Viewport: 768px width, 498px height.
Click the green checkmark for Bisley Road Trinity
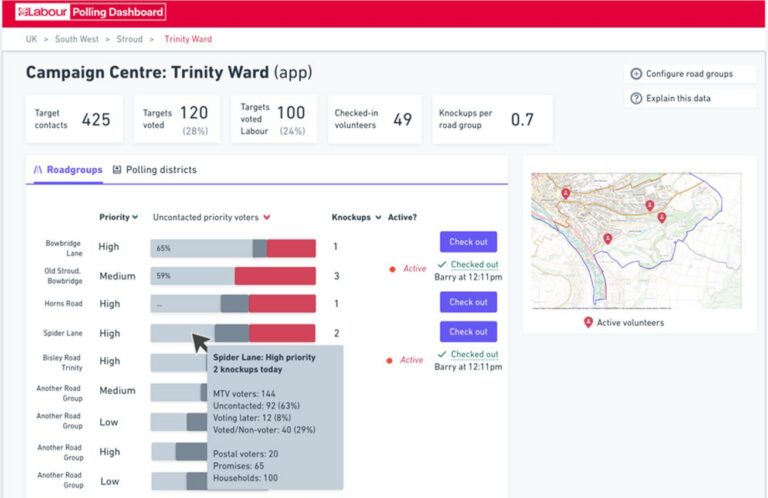pos(442,354)
